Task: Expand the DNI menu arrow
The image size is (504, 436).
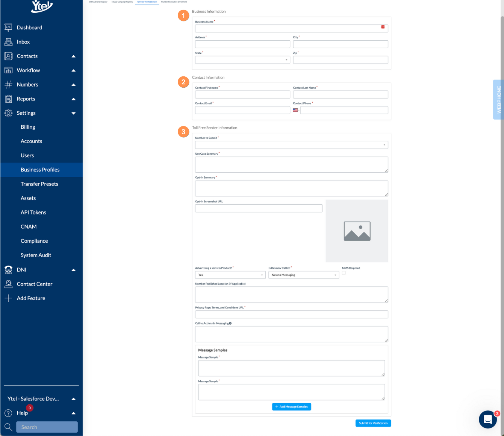Action: (x=74, y=270)
